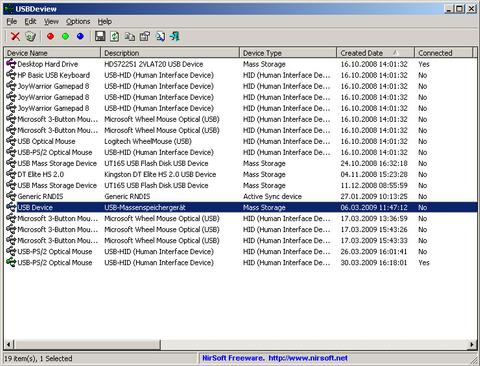Click the green circle enable devices icon
The image size is (480, 366).
65,36
